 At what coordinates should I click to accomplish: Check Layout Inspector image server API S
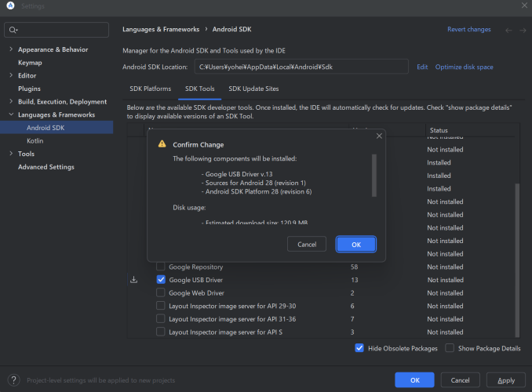pyautogui.click(x=161, y=332)
